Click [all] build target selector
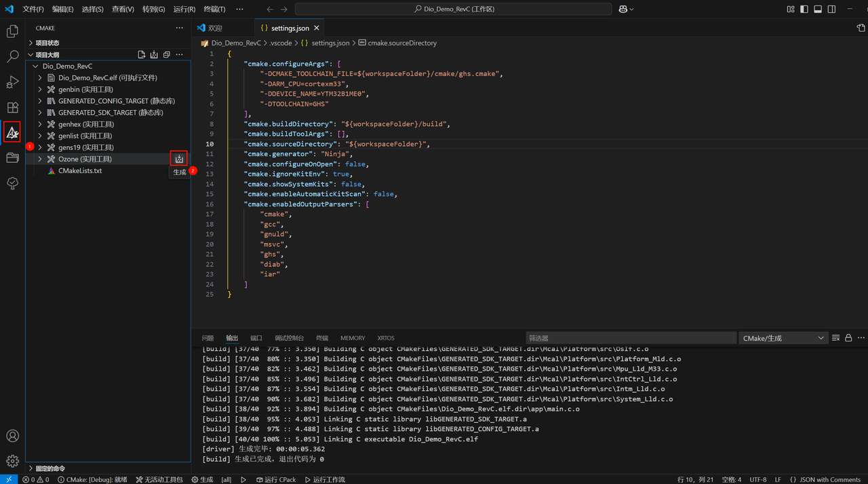The image size is (868, 484). 226,479
